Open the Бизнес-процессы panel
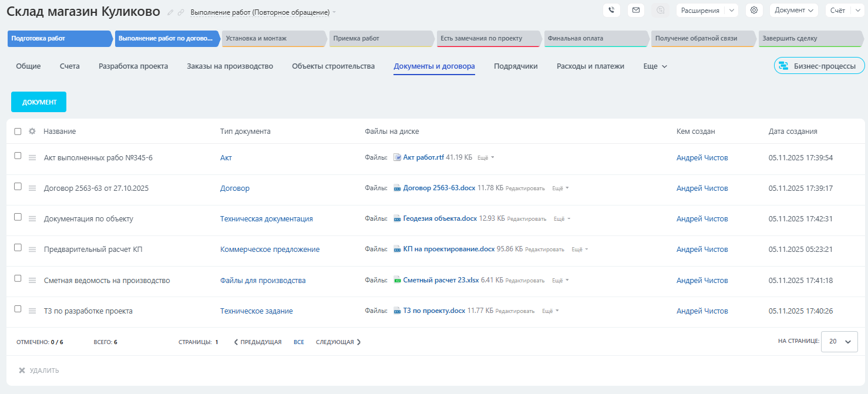 [x=819, y=66]
